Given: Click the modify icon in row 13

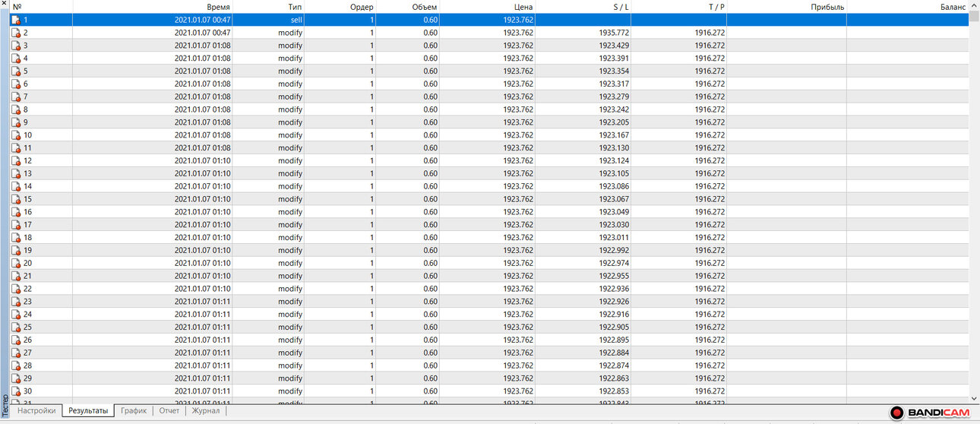Looking at the screenshot, I should coord(16,173).
